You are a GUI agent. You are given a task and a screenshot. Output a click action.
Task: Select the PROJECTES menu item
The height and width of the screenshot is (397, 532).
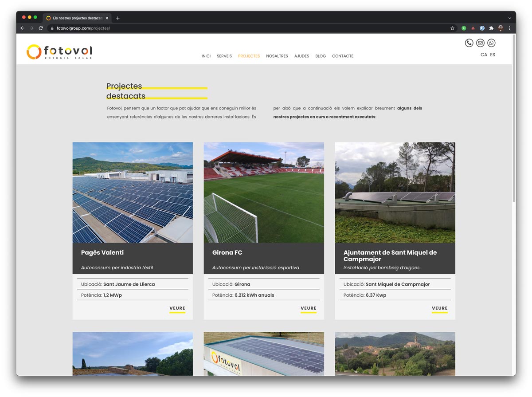249,56
